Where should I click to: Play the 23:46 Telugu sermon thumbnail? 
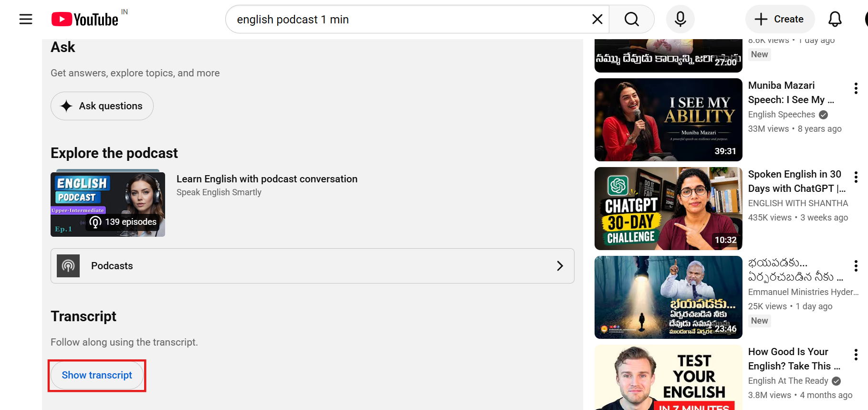668,297
